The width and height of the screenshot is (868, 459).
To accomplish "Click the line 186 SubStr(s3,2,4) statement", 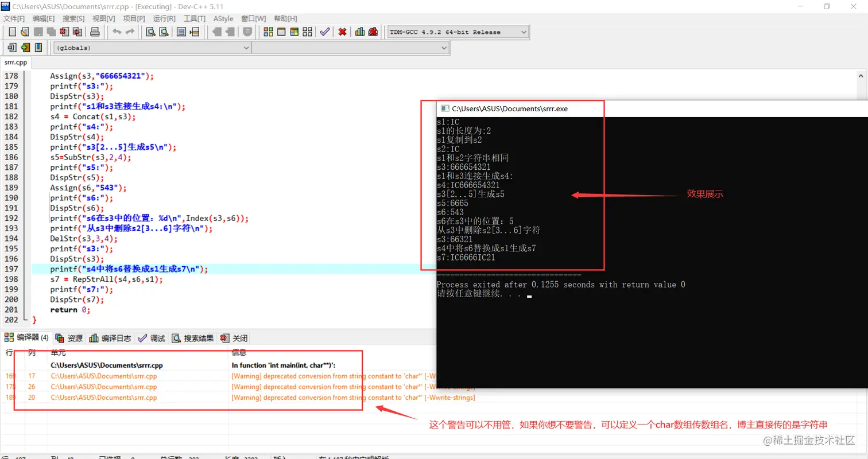I will pos(91,157).
